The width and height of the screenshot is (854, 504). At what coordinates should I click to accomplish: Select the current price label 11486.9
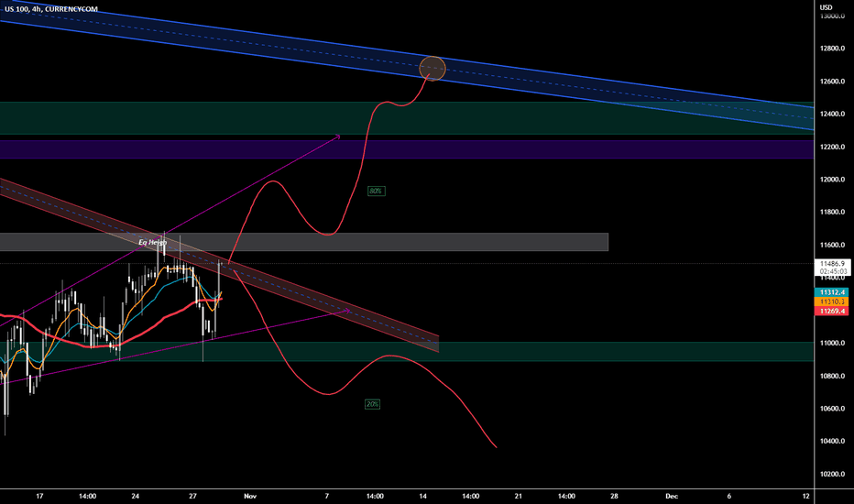tap(832, 263)
